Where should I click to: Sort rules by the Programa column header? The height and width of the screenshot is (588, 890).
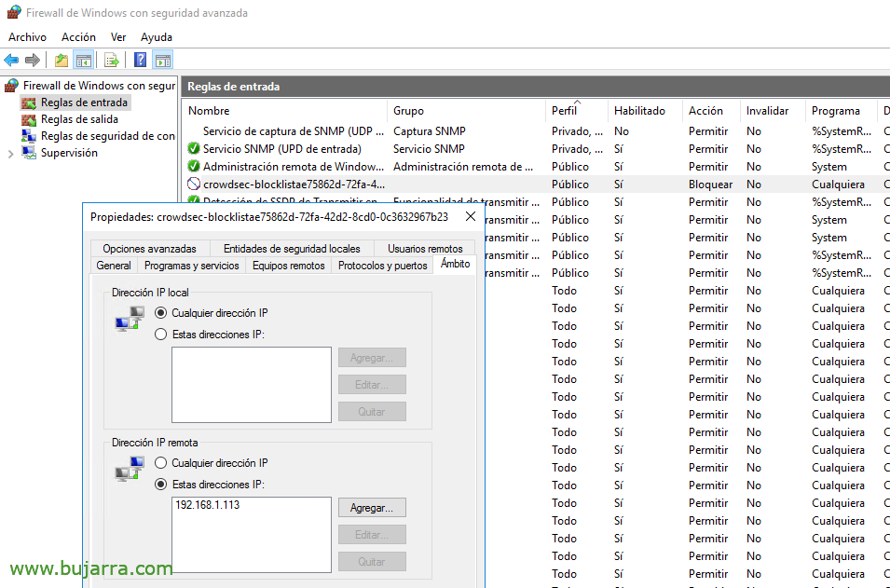(x=841, y=111)
